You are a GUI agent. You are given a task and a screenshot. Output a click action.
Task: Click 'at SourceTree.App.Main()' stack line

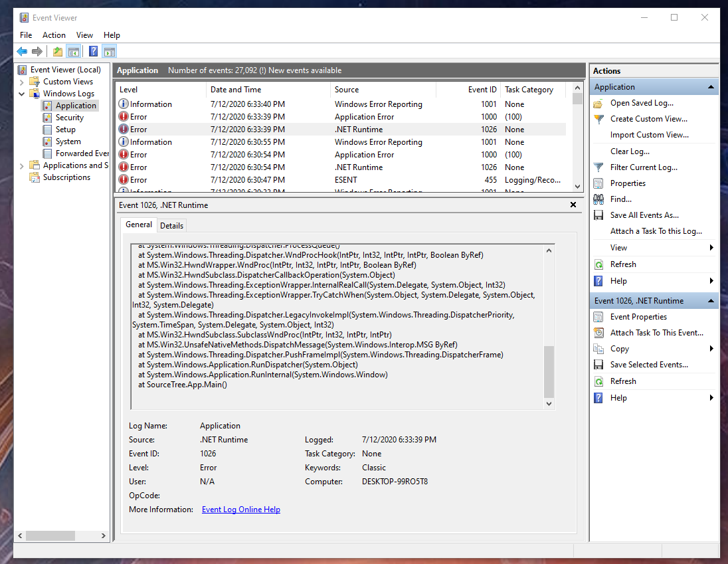(183, 385)
